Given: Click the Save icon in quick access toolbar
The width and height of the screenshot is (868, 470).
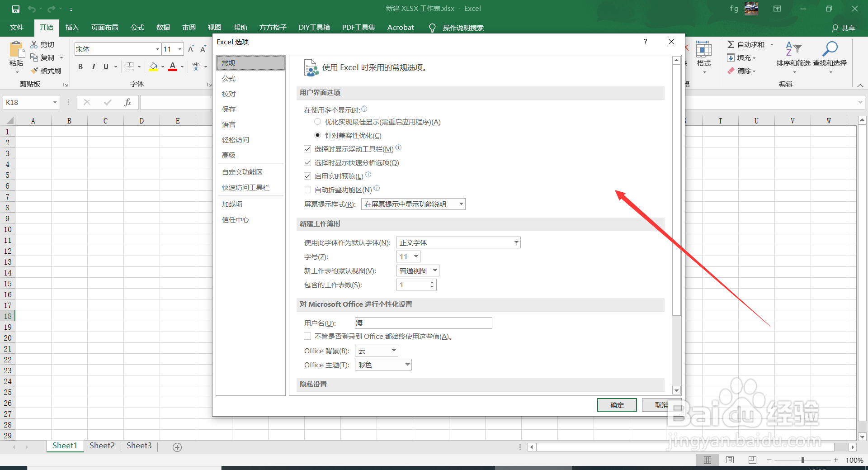Looking at the screenshot, I should pos(16,9).
